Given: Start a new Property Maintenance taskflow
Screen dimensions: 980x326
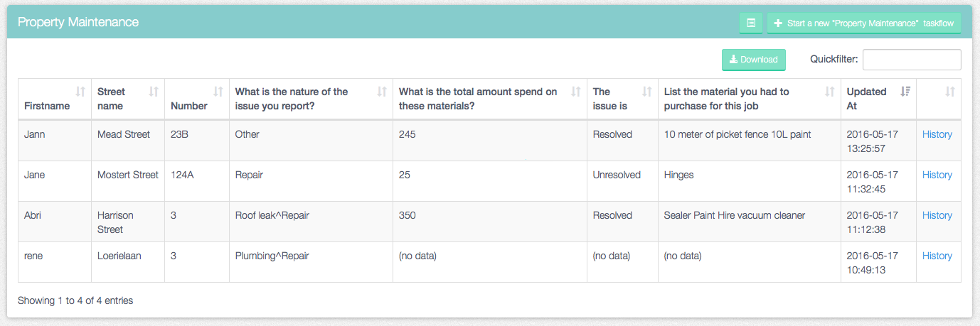Looking at the screenshot, I should coord(864,23).
